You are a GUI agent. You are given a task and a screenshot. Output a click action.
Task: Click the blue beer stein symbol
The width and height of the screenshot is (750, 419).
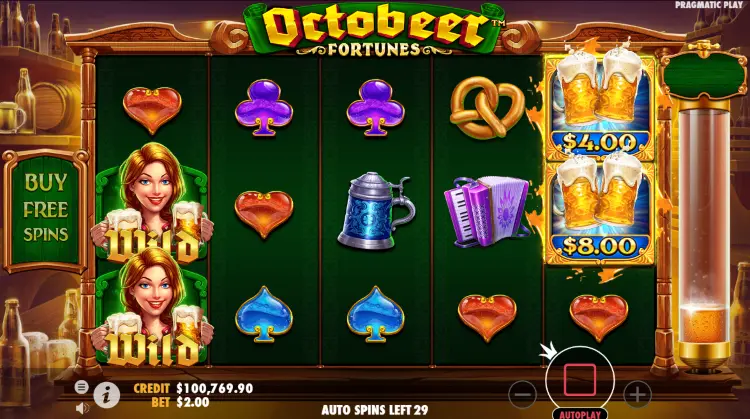click(375, 211)
